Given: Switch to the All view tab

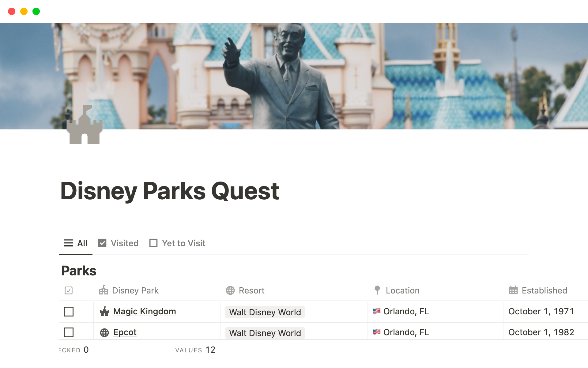Looking at the screenshot, I should point(76,243).
